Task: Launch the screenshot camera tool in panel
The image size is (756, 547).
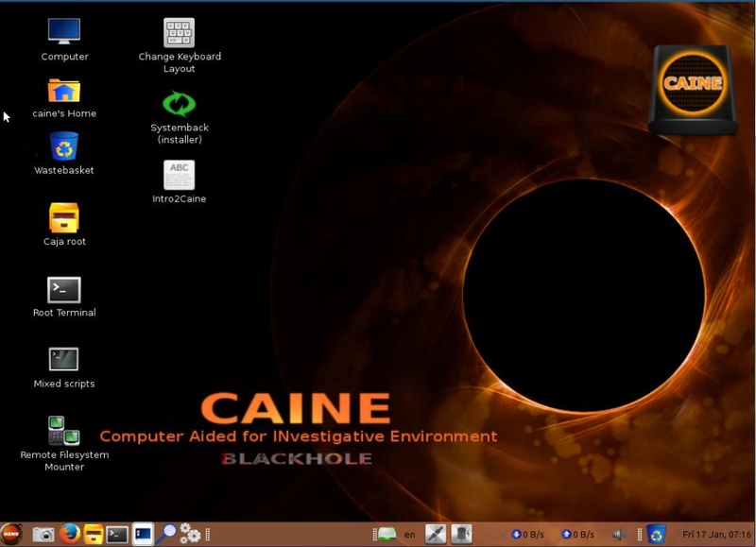Action: point(43,535)
